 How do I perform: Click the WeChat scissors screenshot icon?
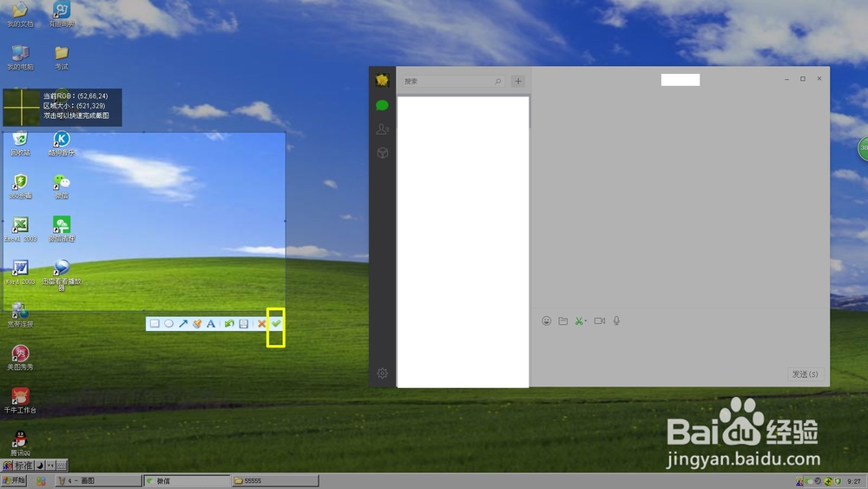pyautogui.click(x=580, y=320)
